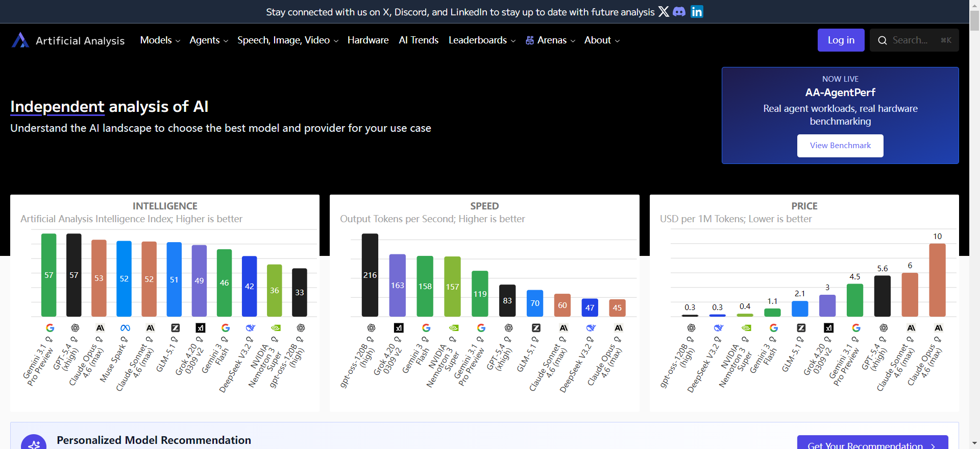Click the Google logo under Gemini 3.1 Pro Preview in Intelligence chart
The image size is (980, 449).
pos(50,328)
